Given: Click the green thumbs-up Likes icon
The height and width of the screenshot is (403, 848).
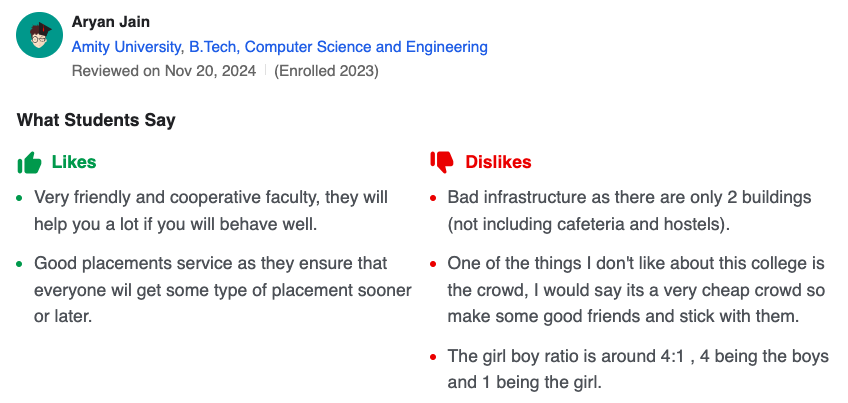Looking at the screenshot, I should tap(29, 162).
